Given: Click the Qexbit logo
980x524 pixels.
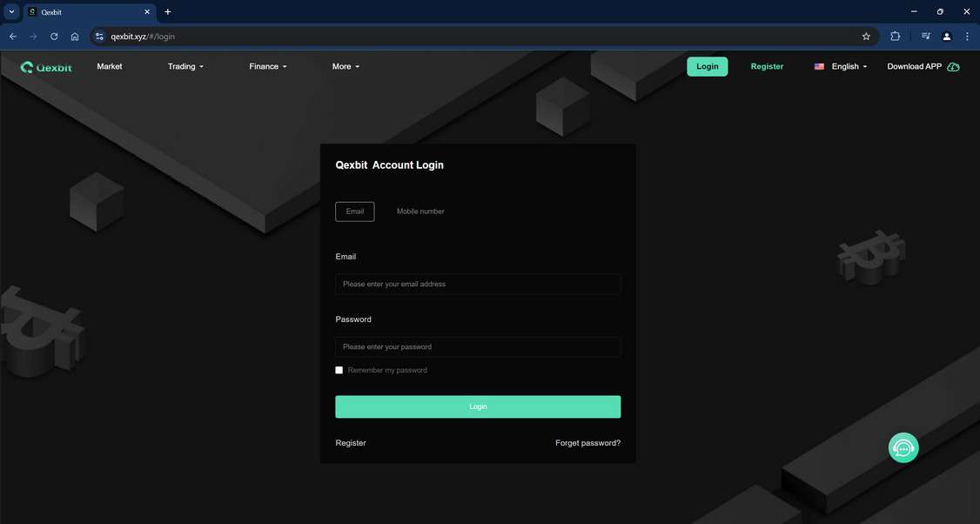Looking at the screenshot, I should pyautogui.click(x=46, y=66).
